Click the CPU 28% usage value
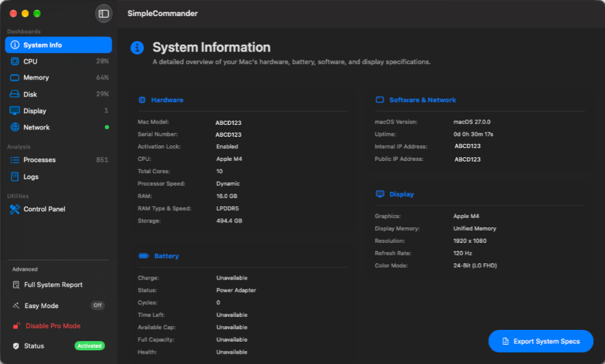Viewport: 605px width, 364px height. (x=102, y=61)
